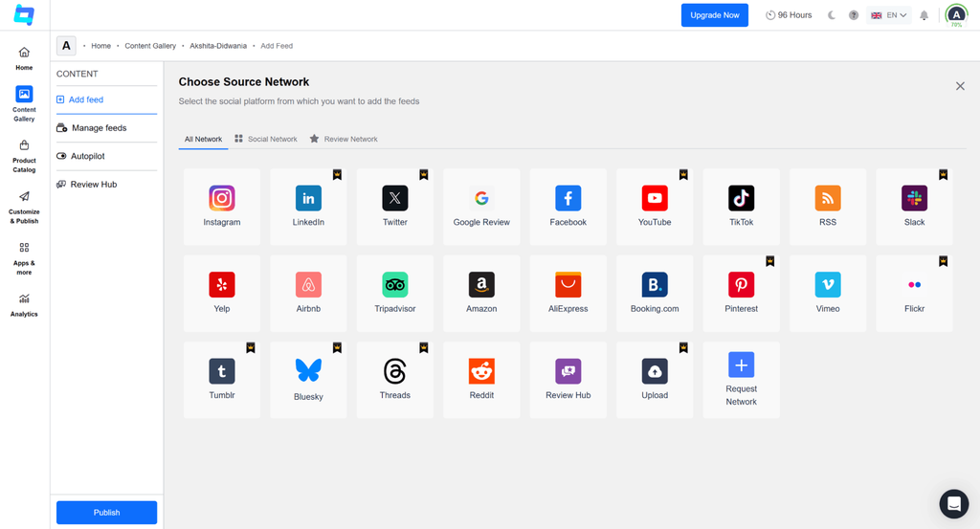Click the blue Publish button
The height and width of the screenshot is (529, 980).
point(106,512)
